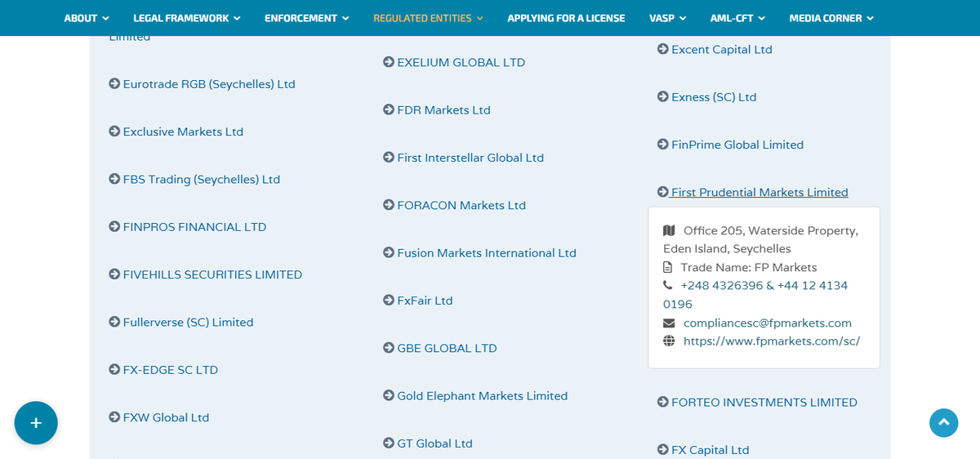
Task: Expand the About dropdown menu
Action: point(87,18)
